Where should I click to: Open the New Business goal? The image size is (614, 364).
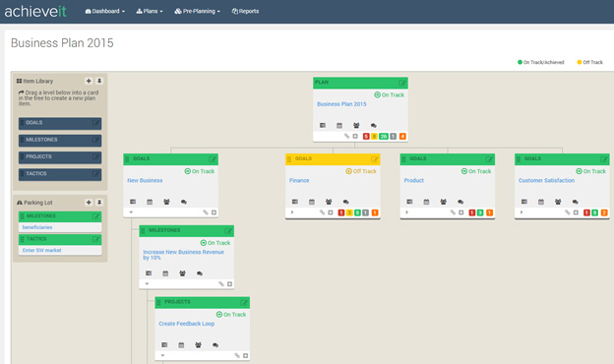coord(145,180)
